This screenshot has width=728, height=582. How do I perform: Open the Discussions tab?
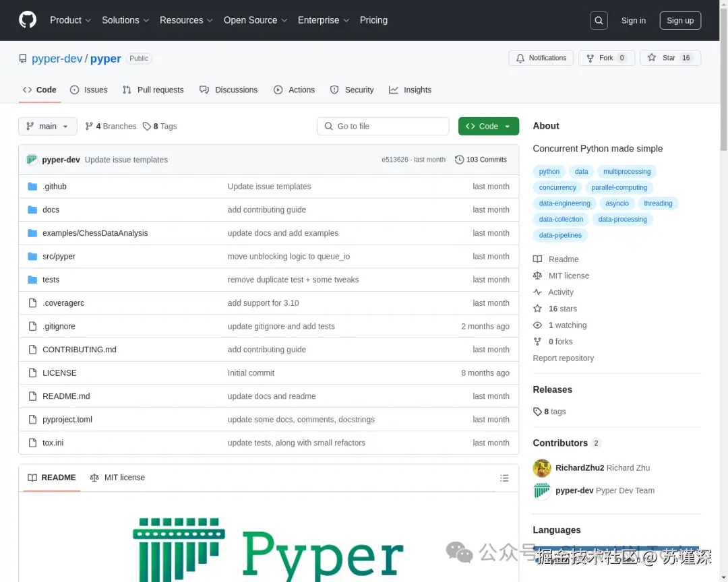[x=229, y=90]
